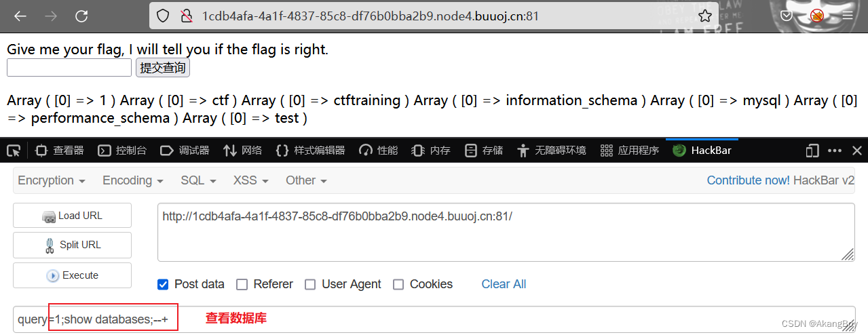Switch to the 控制台 console tab

[122, 151]
